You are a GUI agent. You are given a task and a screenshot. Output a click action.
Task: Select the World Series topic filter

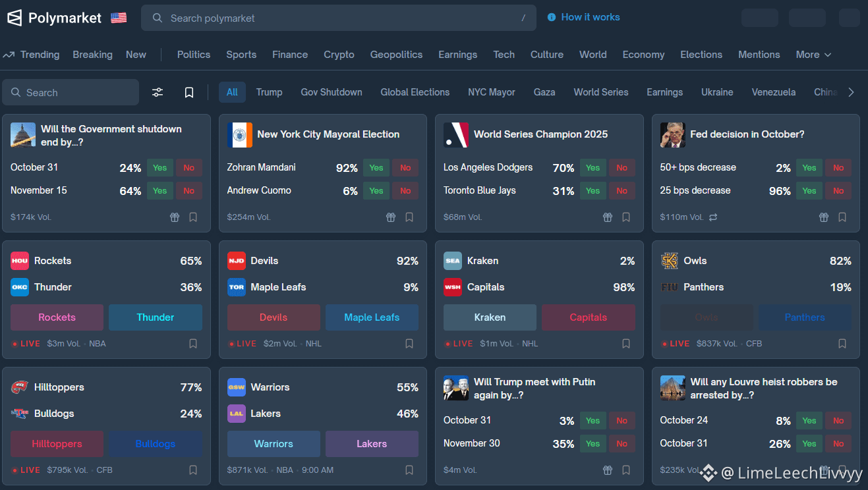pos(601,92)
